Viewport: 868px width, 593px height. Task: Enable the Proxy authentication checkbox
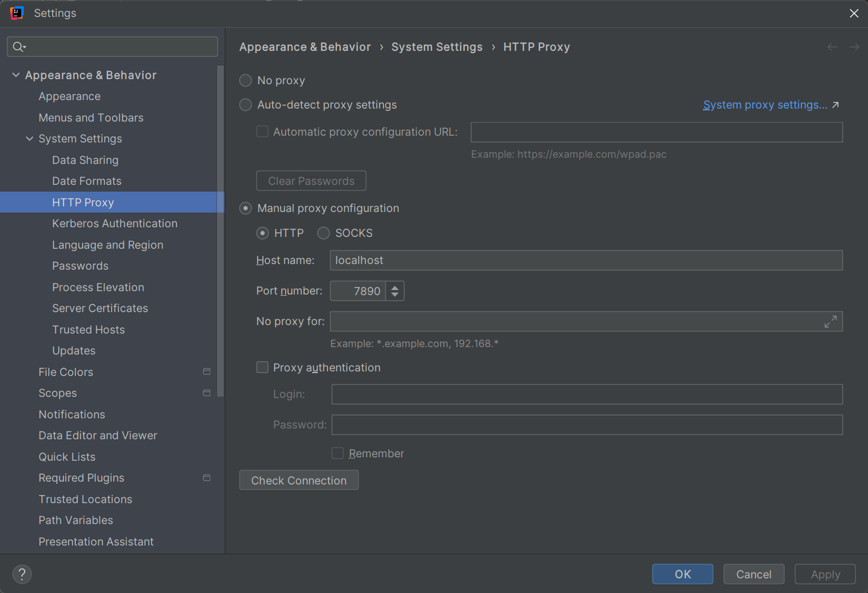pyautogui.click(x=262, y=368)
